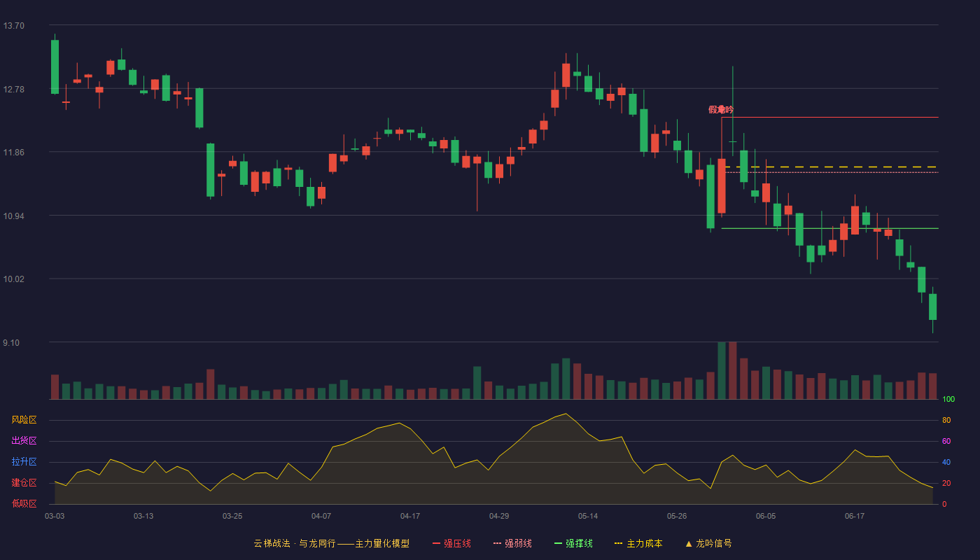Click the 05-14 date axis label

click(x=588, y=516)
